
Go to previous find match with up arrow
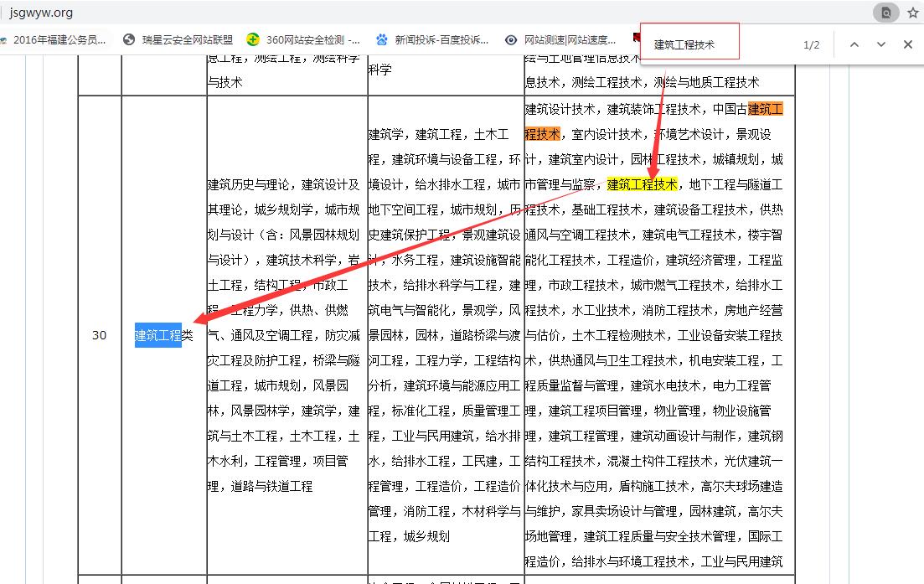tap(854, 44)
